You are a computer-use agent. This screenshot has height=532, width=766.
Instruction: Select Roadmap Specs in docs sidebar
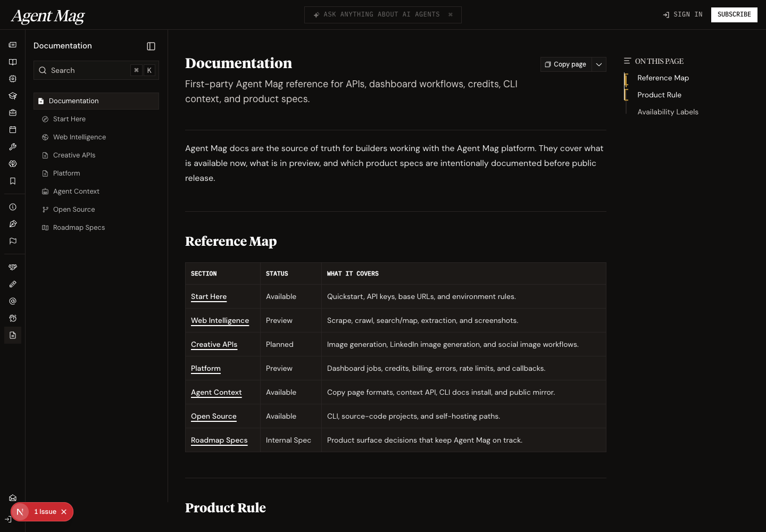[79, 228]
